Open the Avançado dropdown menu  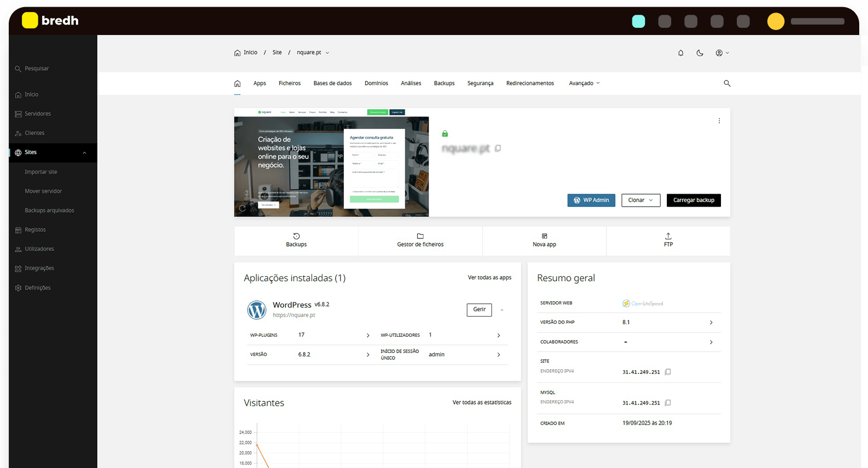pos(584,84)
